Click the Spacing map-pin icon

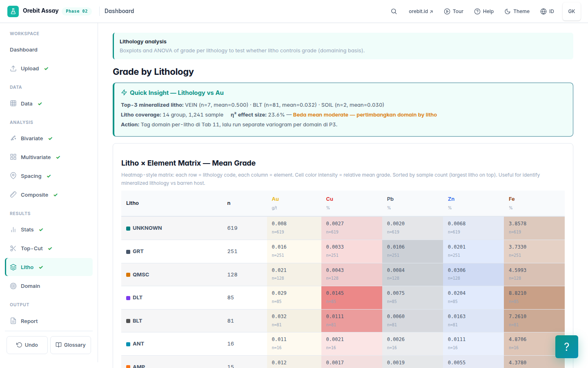(x=13, y=176)
